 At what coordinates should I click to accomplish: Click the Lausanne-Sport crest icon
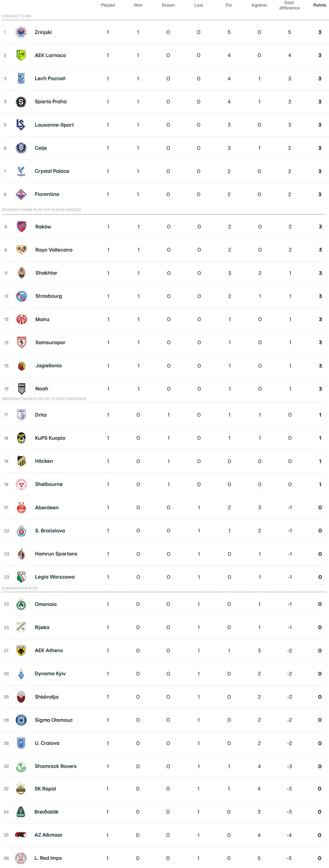(x=21, y=125)
